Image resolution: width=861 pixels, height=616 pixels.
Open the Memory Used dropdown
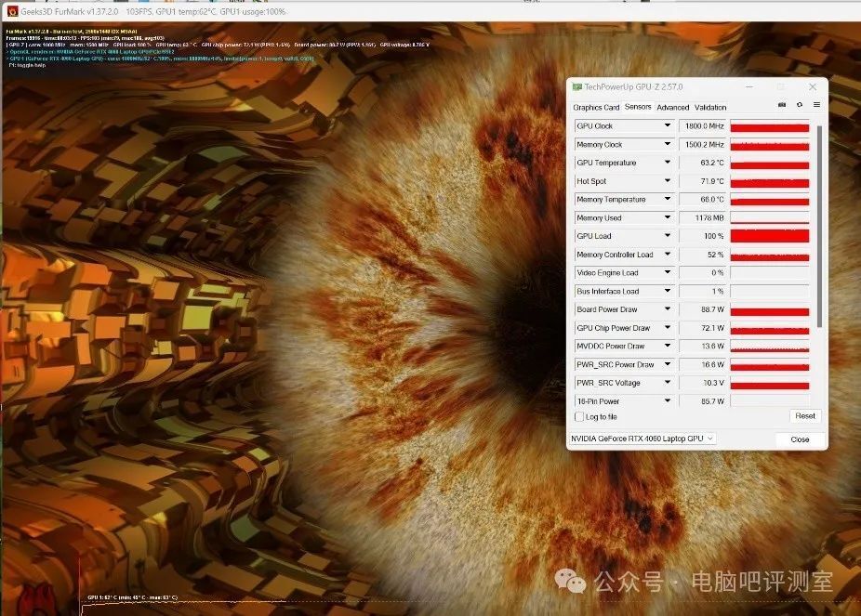click(668, 217)
